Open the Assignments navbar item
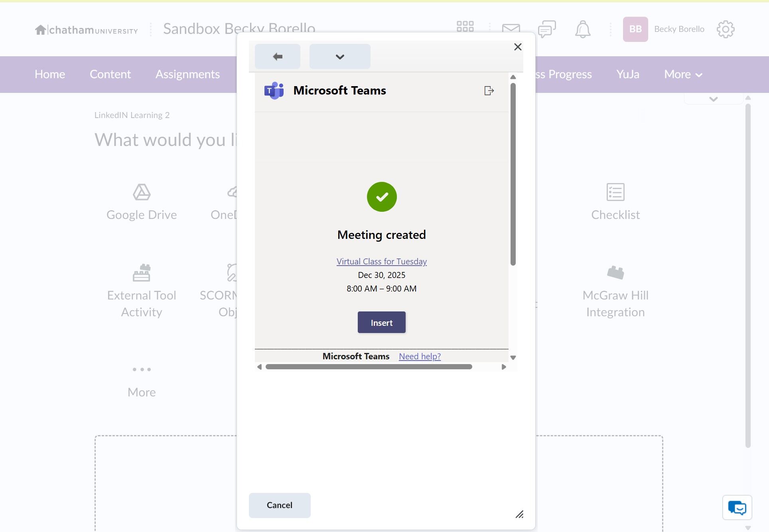 click(187, 75)
